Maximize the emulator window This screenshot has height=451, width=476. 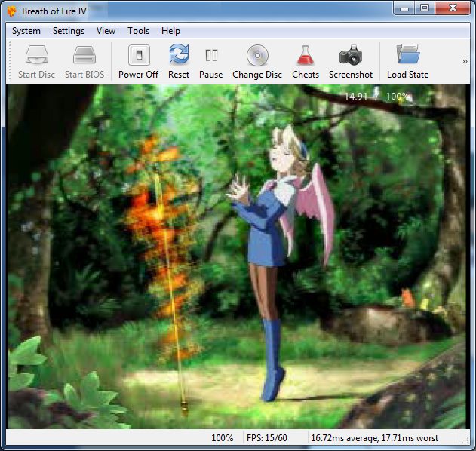pyautogui.click(x=425, y=8)
